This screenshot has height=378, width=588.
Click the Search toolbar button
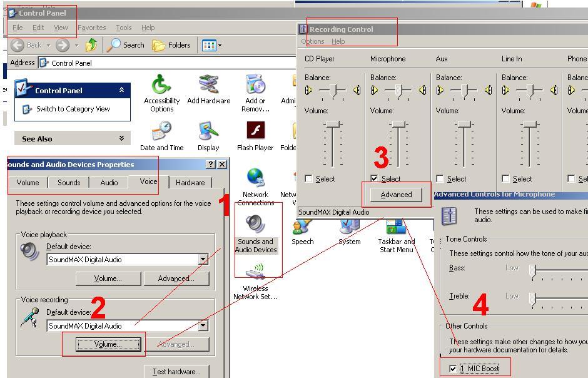(125, 45)
